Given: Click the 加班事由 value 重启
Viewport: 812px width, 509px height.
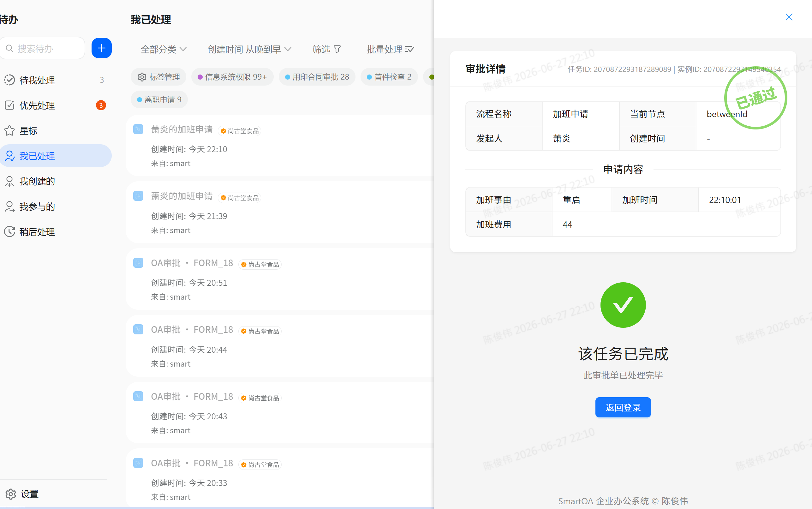Looking at the screenshot, I should pos(571,200).
